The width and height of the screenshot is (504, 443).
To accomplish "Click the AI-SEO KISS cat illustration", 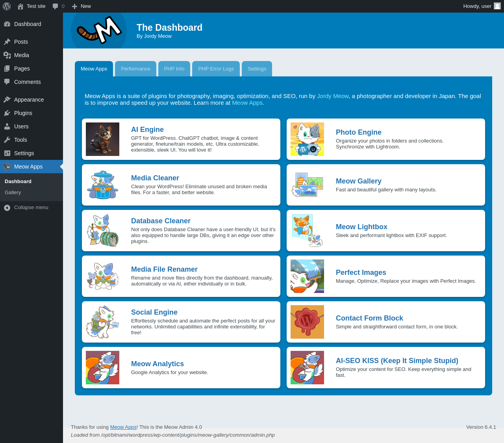I will (x=307, y=367).
